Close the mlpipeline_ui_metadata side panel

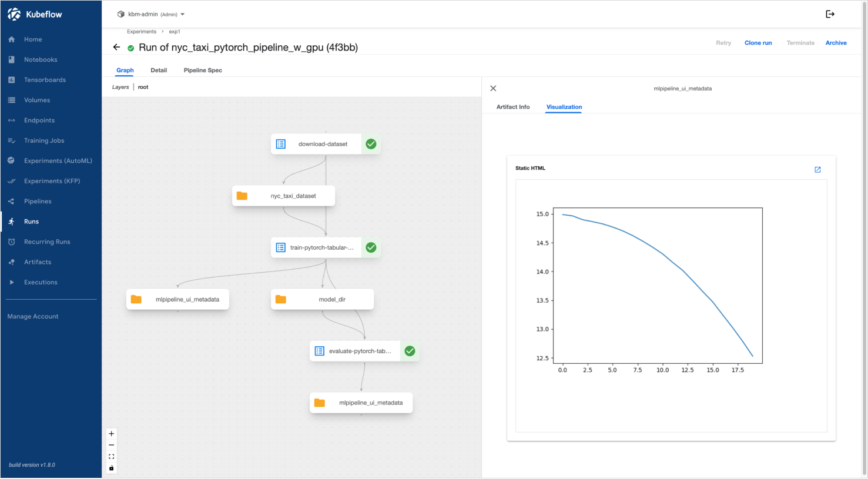point(493,88)
